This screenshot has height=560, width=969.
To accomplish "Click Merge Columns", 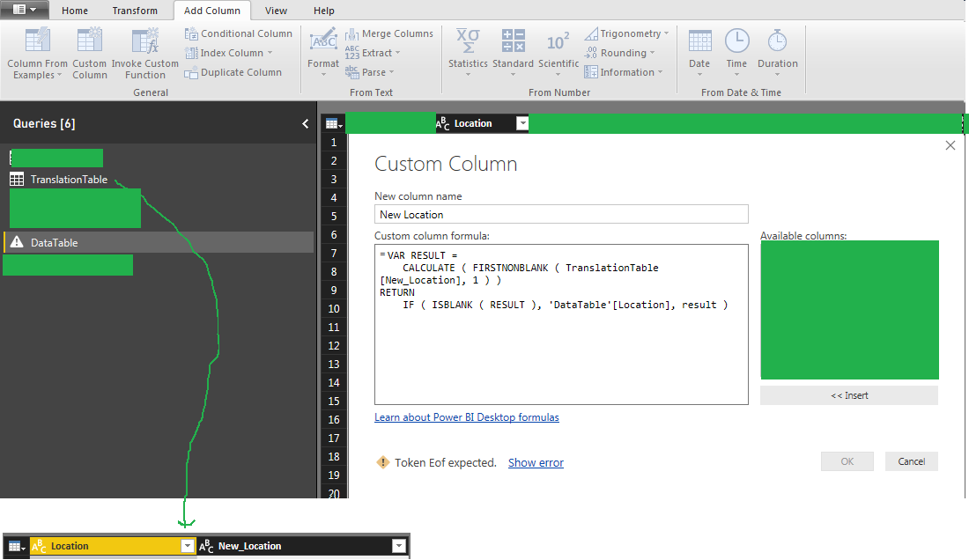I will tap(389, 33).
